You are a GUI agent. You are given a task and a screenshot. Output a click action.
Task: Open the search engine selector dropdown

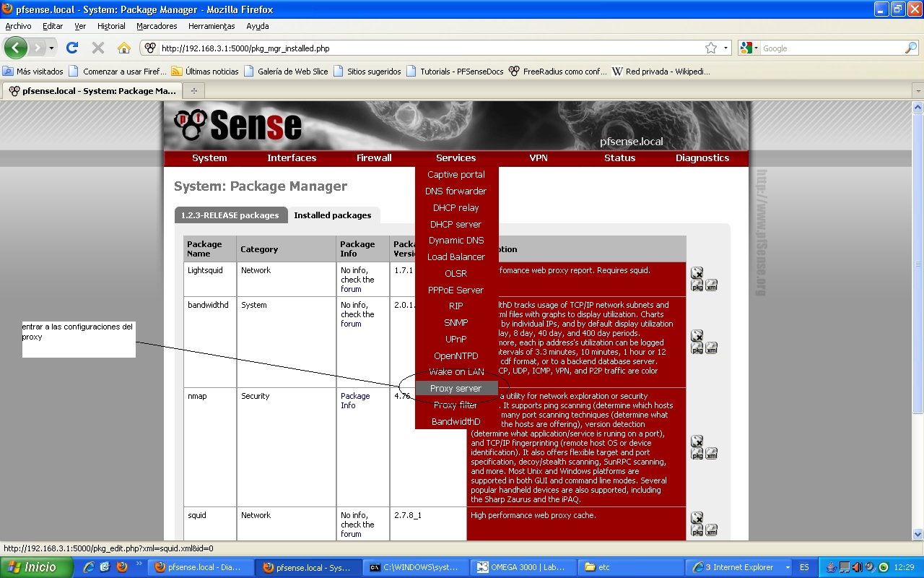coord(749,48)
